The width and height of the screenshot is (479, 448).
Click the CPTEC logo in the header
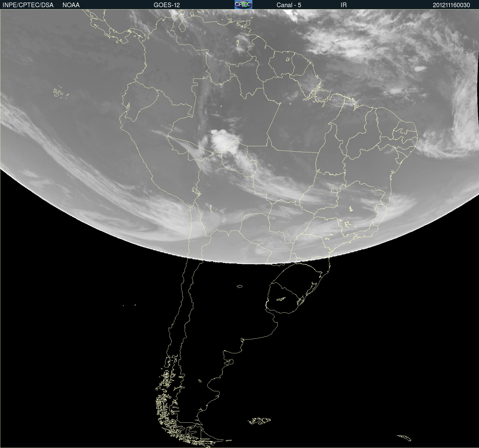pyautogui.click(x=243, y=5)
